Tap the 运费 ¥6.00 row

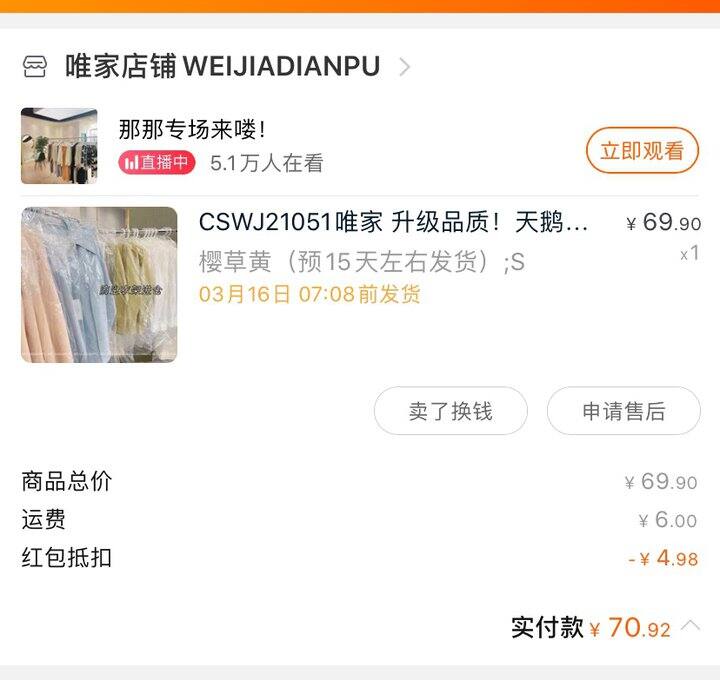coord(360,520)
